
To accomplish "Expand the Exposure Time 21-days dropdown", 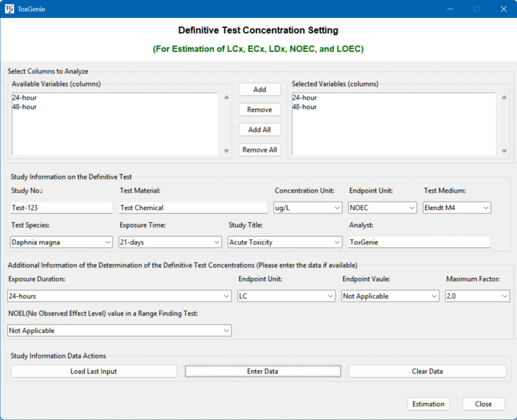I will point(170,242).
